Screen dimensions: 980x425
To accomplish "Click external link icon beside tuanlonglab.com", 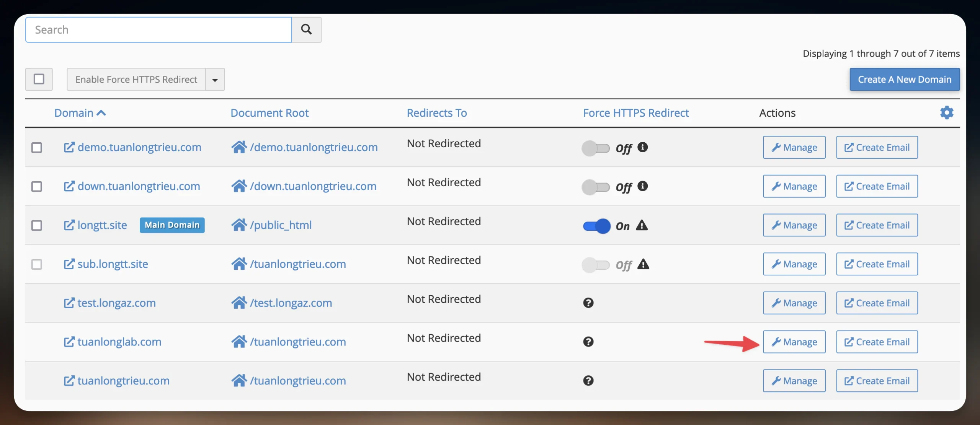I will [69, 342].
